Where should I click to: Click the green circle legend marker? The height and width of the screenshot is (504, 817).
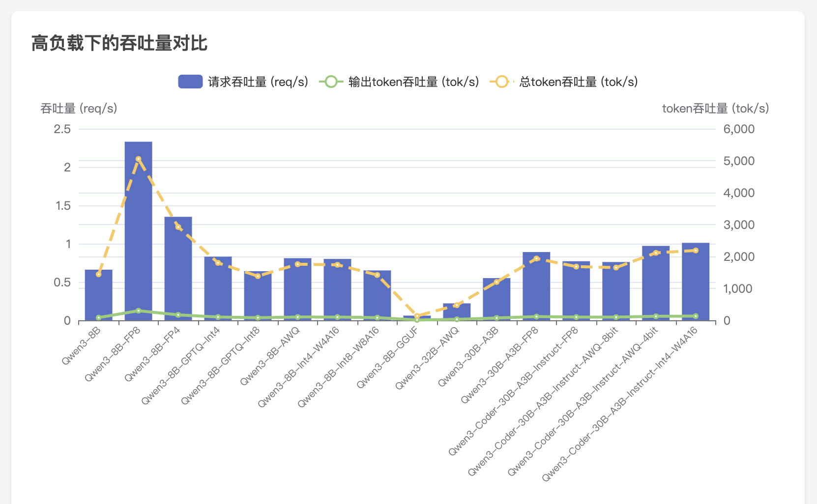pyautogui.click(x=331, y=82)
